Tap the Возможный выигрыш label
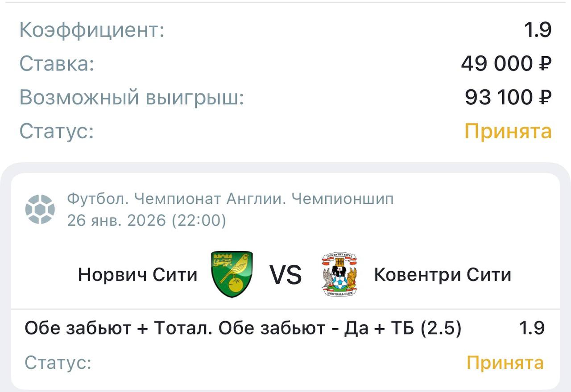 coord(132,98)
